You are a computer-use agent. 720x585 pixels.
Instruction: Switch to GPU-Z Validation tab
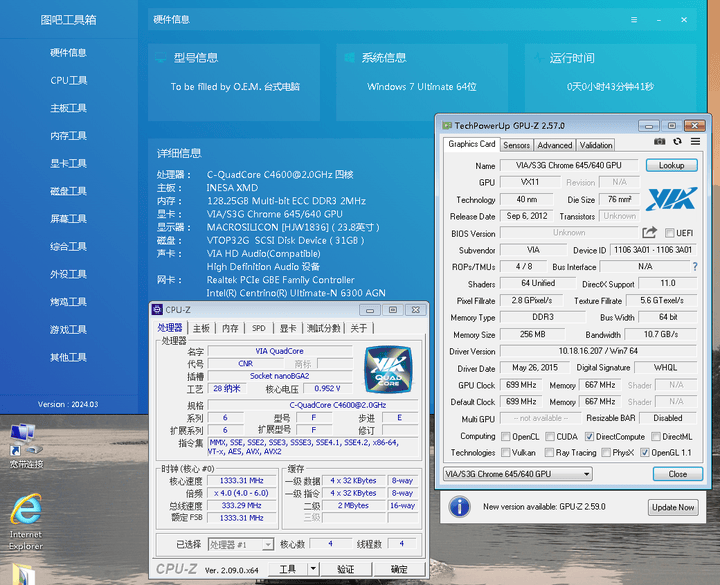click(596, 145)
